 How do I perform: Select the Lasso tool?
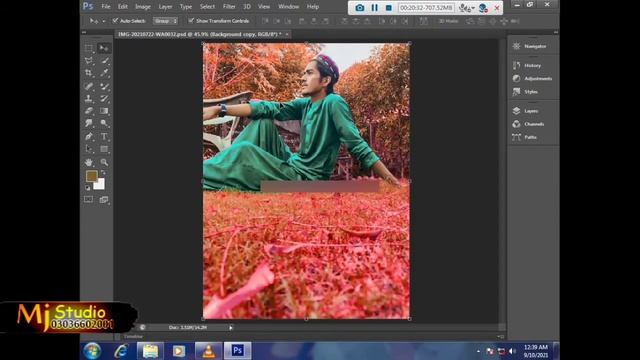(89, 61)
